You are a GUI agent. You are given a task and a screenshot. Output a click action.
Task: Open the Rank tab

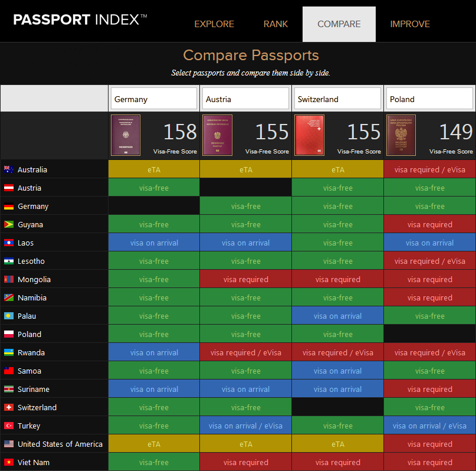(x=276, y=24)
